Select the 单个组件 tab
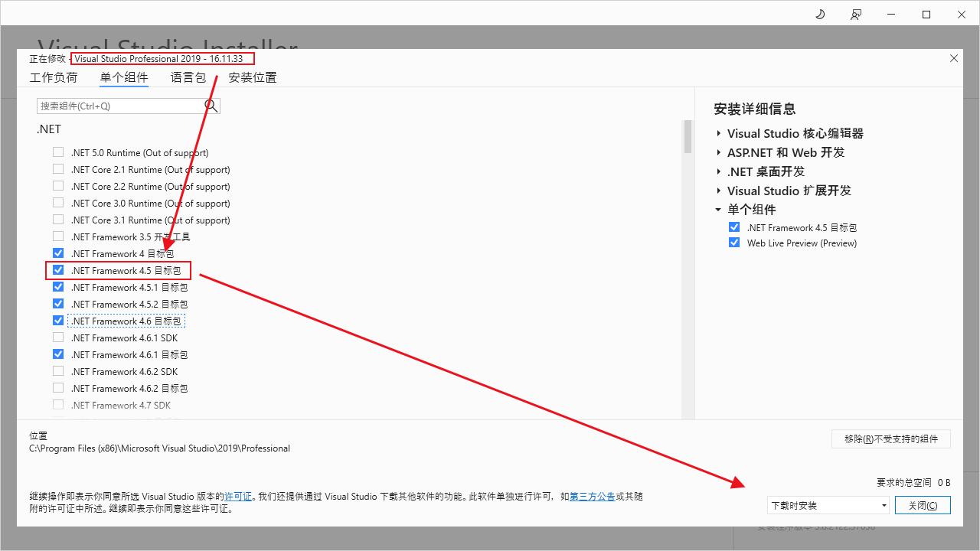 point(124,77)
